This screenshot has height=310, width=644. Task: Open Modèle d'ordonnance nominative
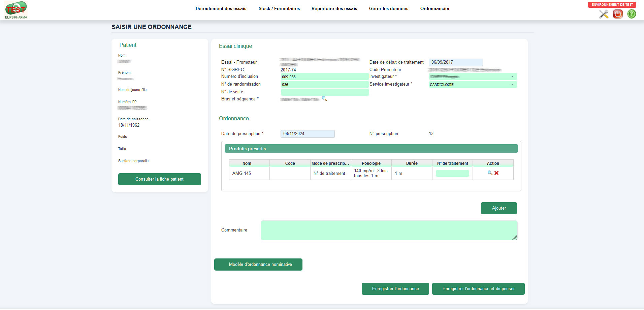point(258,265)
